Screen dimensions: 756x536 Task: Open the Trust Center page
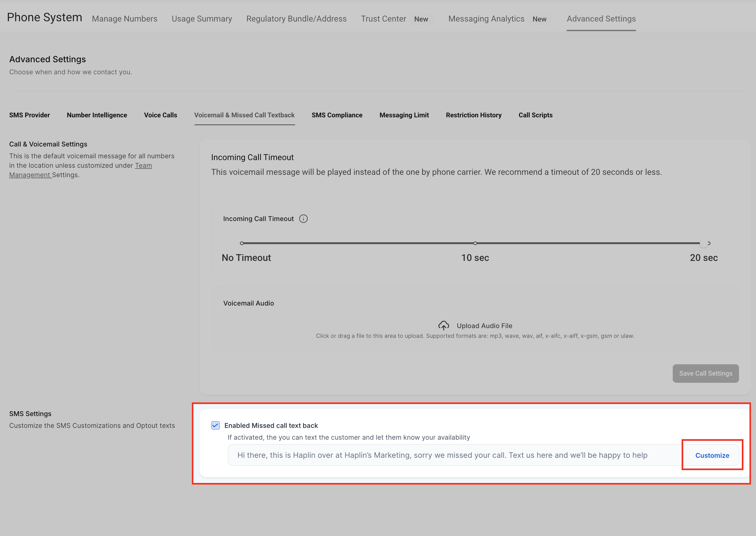pos(384,19)
